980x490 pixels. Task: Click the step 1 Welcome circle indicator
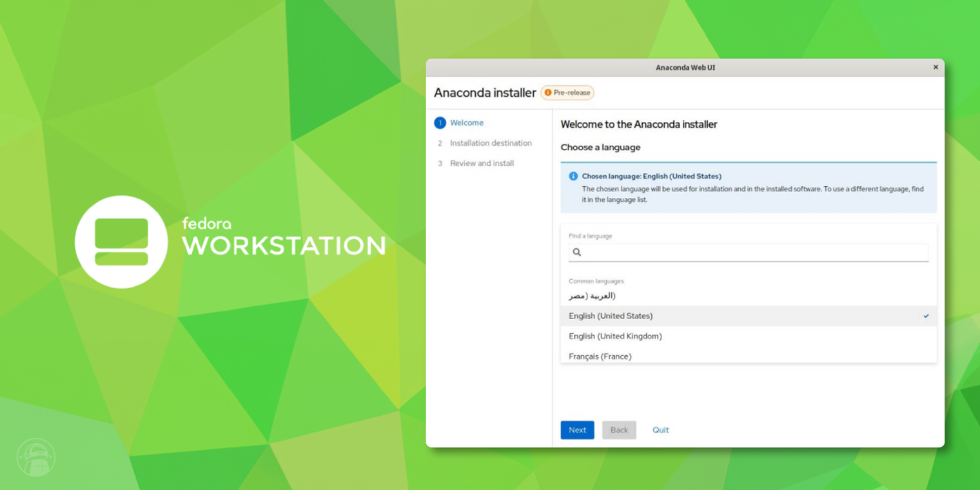click(441, 122)
